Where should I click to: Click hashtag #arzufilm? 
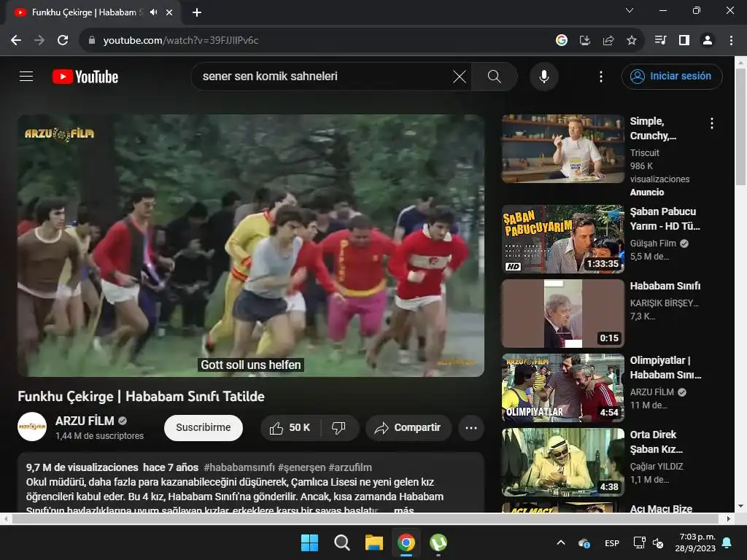coord(351,467)
